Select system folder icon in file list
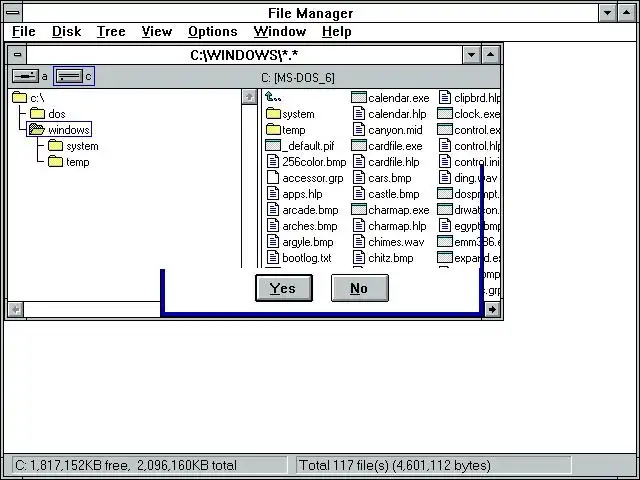The image size is (640, 480). [273, 113]
